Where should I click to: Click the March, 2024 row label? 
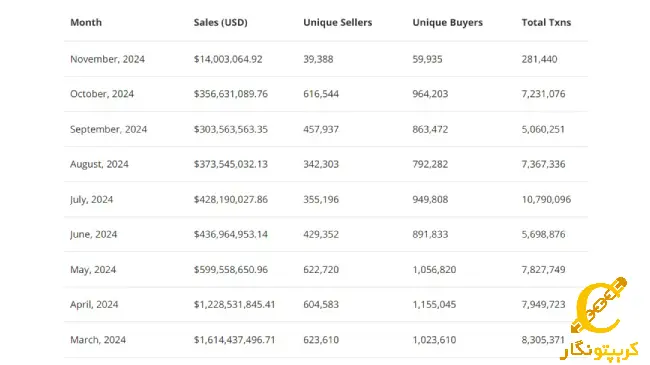pyautogui.click(x=98, y=340)
